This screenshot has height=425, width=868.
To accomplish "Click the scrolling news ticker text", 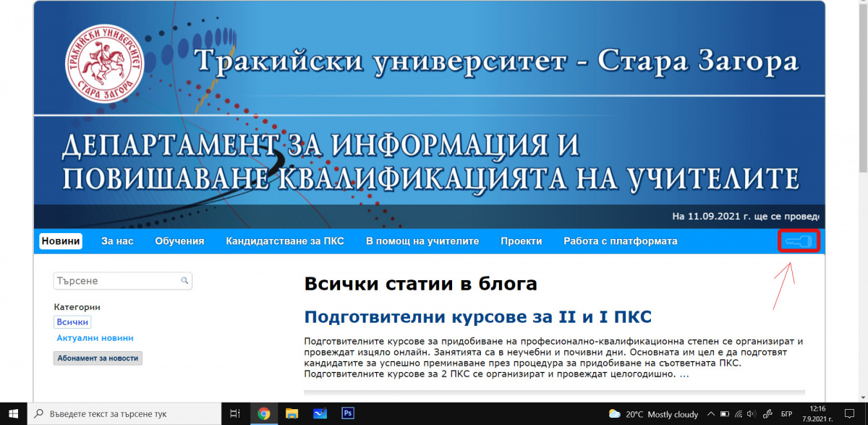I will (745, 216).
